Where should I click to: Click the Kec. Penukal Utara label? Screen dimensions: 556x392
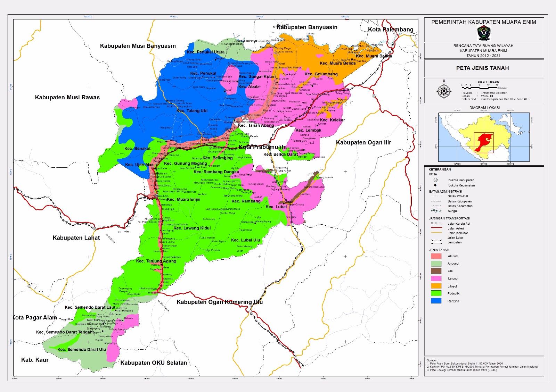206,52
